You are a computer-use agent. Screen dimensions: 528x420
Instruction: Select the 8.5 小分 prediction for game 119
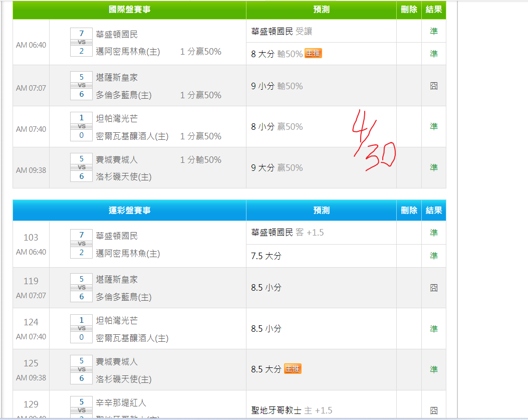tap(266, 288)
